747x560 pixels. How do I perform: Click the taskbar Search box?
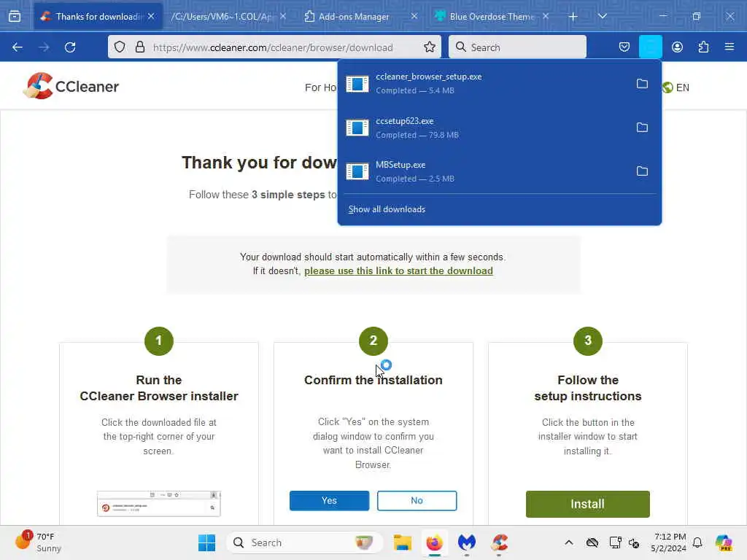click(305, 542)
